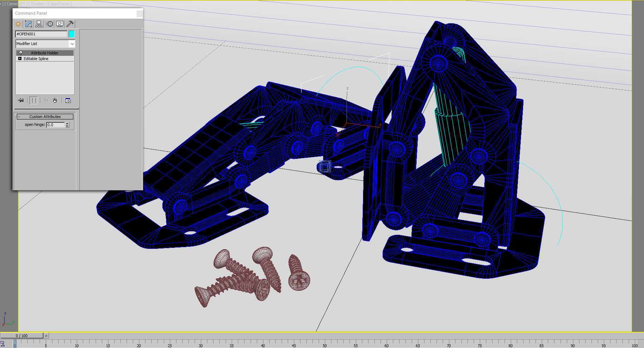Click the 0 / 100 time slider

21,336
